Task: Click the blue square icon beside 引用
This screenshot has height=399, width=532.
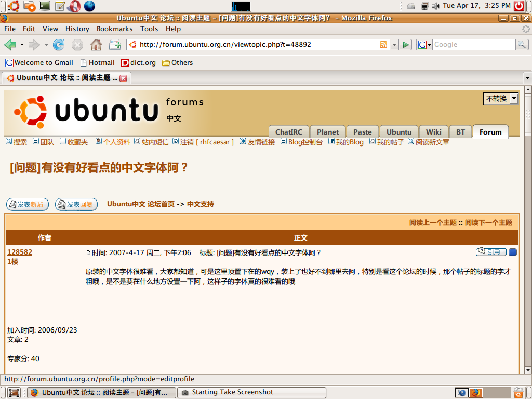Action: pyautogui.click(x=513, y=252)
